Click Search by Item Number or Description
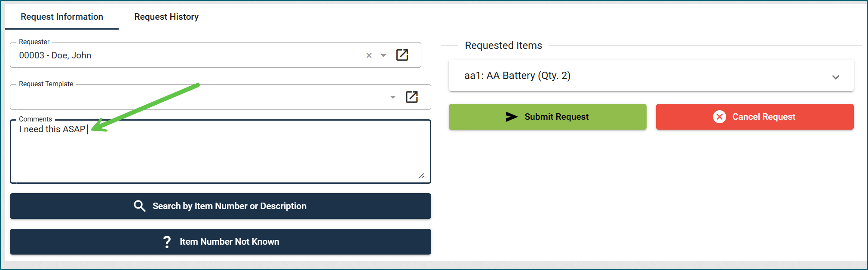The image size is (868, 270). [x=221, y=206]
